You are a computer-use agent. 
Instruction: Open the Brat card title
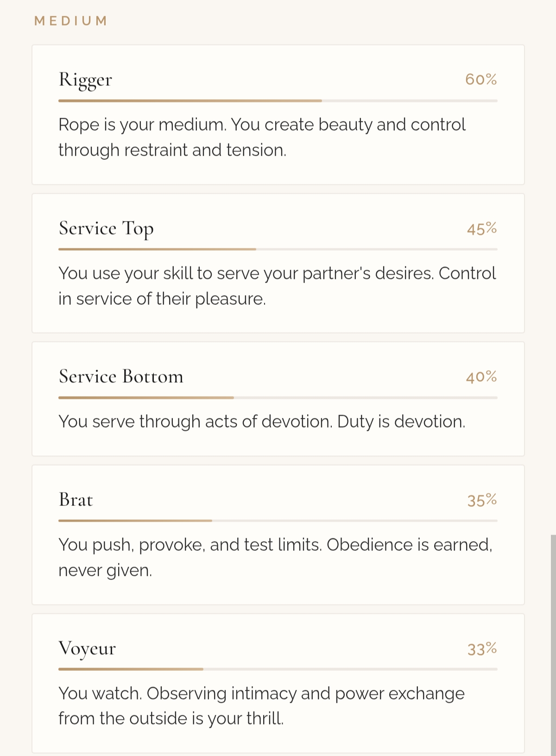pos(76,500)
